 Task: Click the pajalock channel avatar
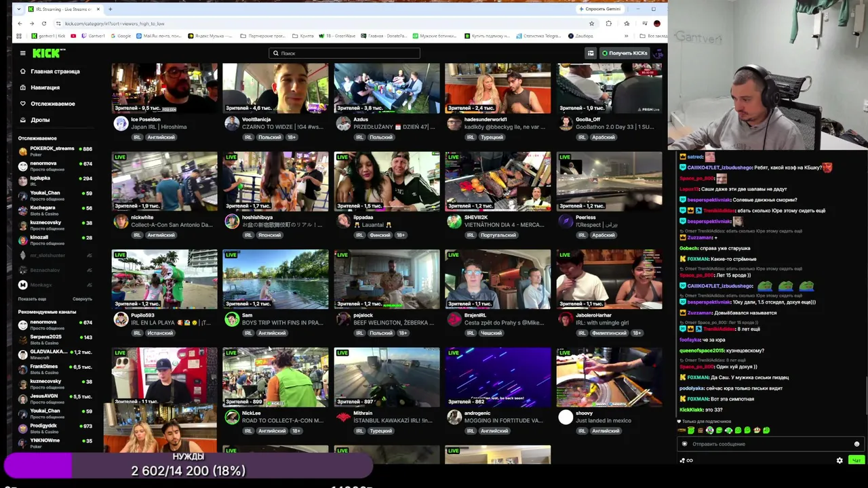pos(343,319)
